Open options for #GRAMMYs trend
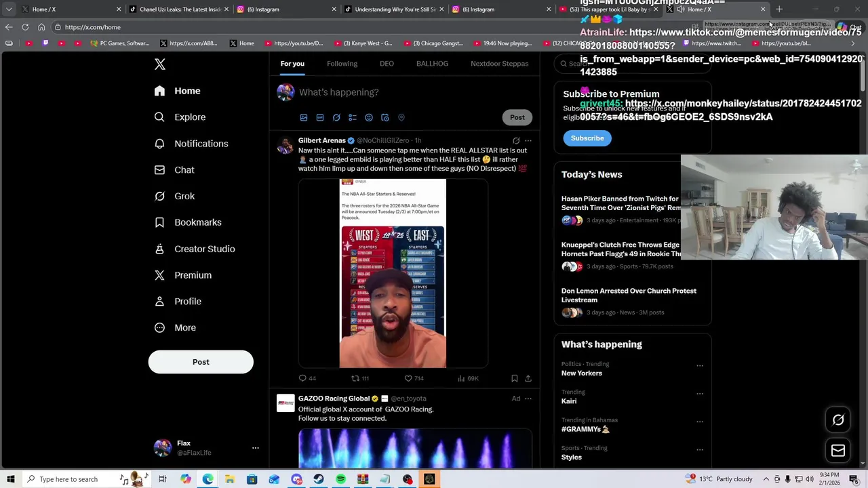 click(700, 422)
